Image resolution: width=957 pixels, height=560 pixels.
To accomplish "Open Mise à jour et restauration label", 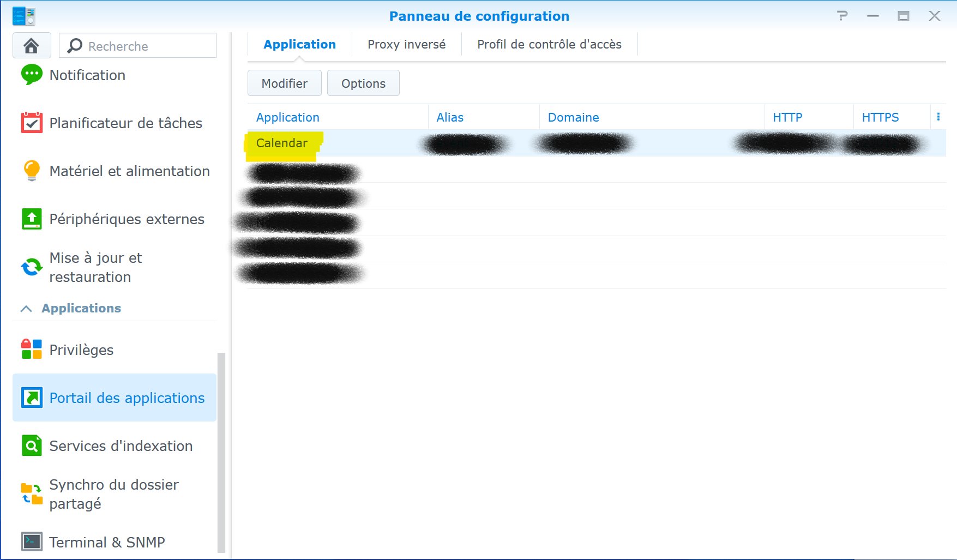I will click(95, 267).
